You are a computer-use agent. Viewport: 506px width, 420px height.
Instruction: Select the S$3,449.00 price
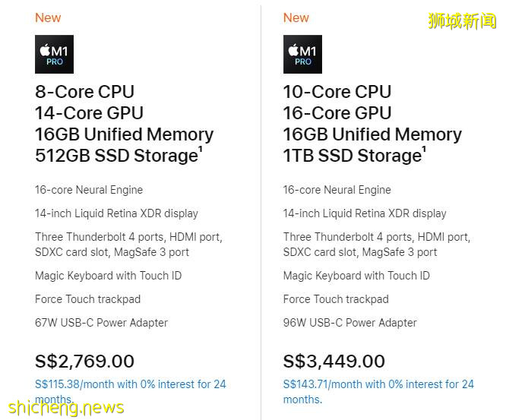pyautogui.click(x=334, y=361)
